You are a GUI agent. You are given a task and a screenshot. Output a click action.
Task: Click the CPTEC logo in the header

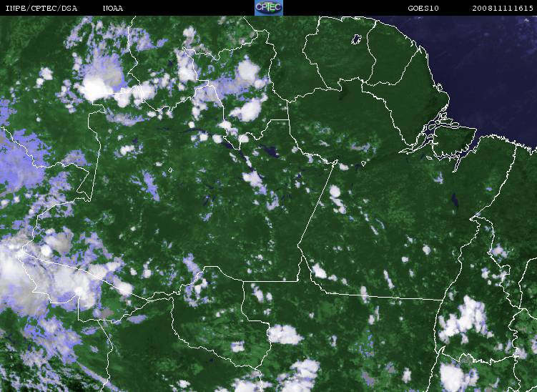(x=269, y=8)
